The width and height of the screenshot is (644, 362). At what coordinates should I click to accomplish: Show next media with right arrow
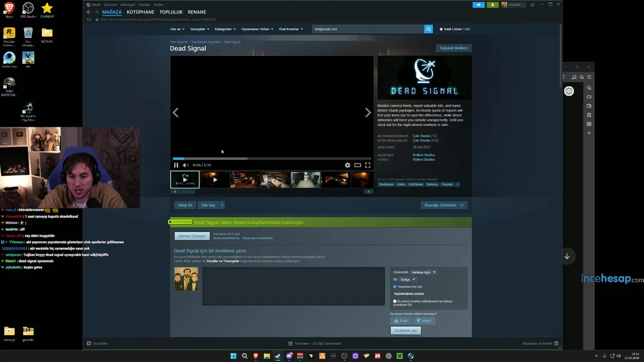368,113
